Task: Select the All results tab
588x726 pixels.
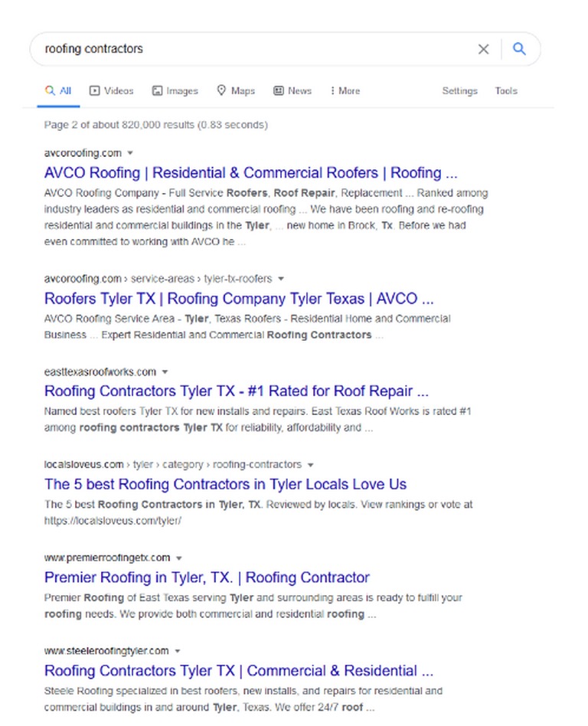Action: tap(58, 90)
